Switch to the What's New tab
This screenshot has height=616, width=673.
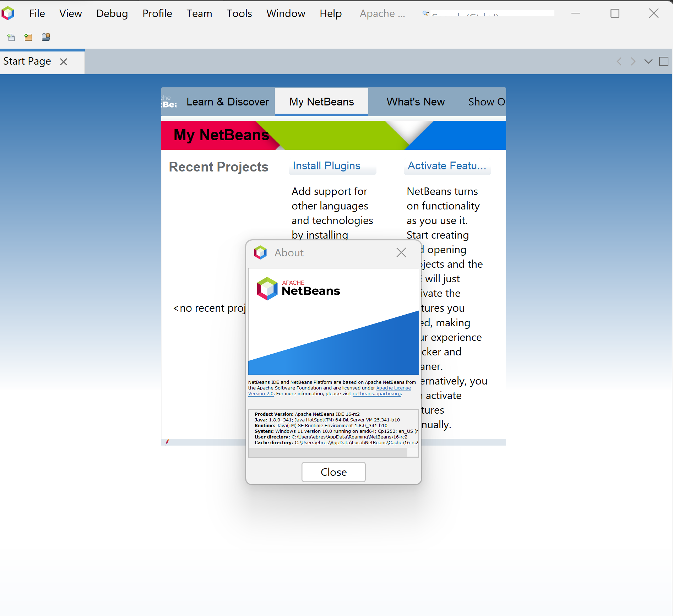coord(416,102)
